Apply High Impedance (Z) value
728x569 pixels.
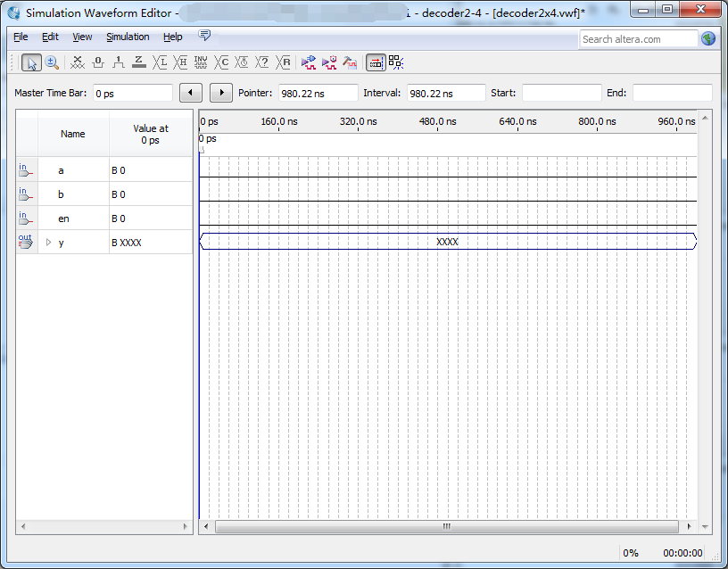[139, 62]
